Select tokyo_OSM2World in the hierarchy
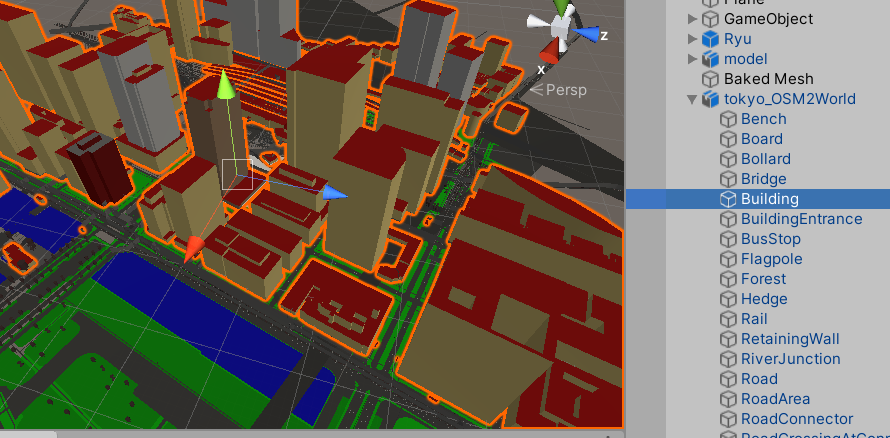The image size is (890, 438). (x=790, y=99)
